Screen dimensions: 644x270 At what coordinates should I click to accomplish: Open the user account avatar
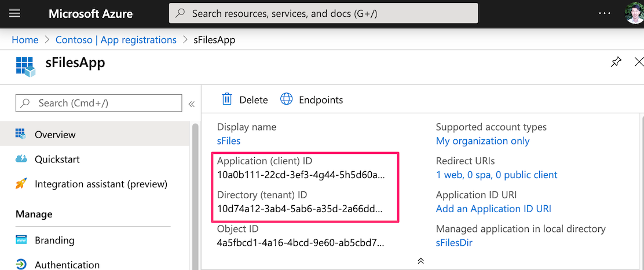[634, 13]
